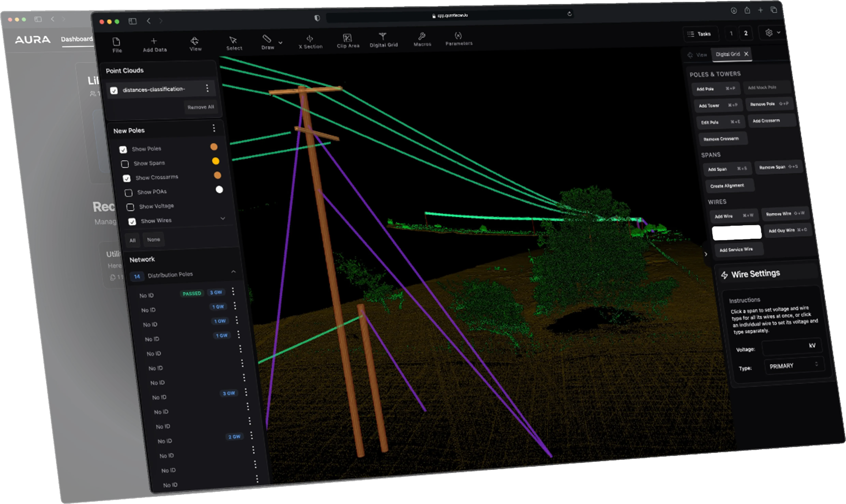Open the options menu for distances-classification point cloud
Image resolution: width=846 pixels, height=504 pixels.
pos(207,88)
